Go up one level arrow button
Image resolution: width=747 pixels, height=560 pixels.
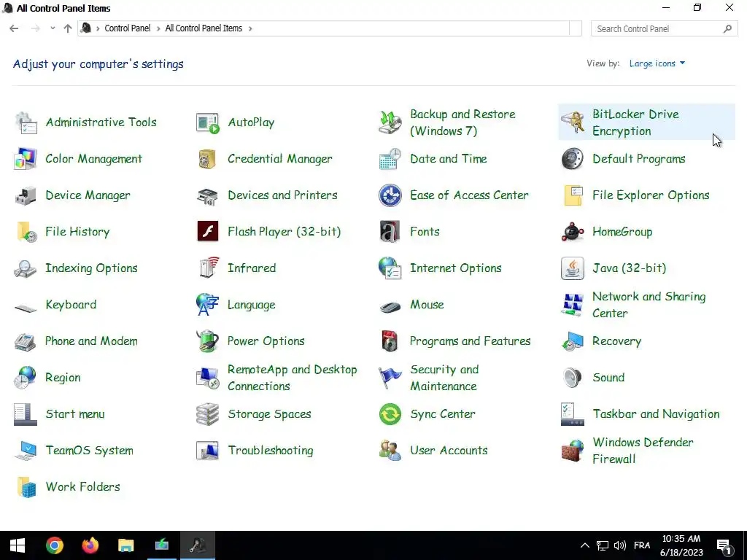(x=68, y=28)
